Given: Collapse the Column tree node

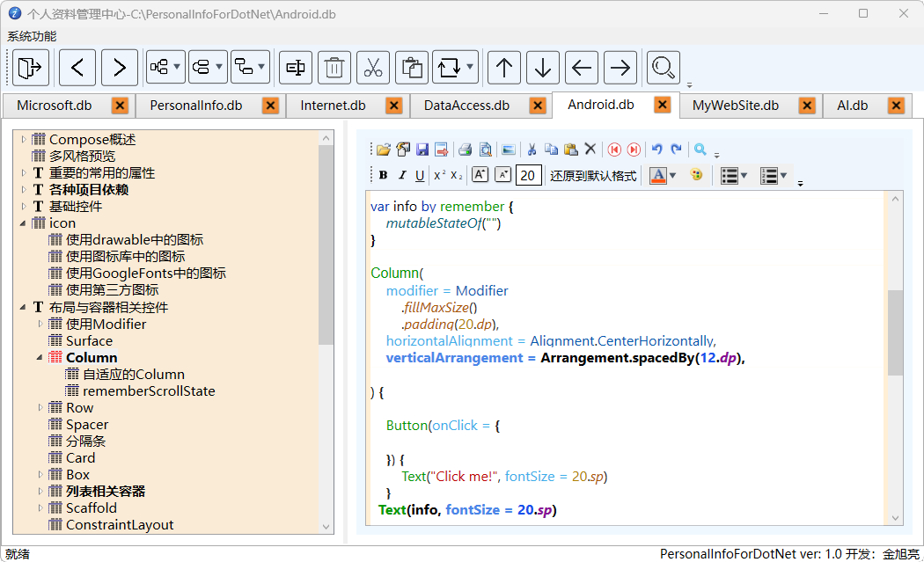Looking at the screenshot, I should pyautogui.click(x=40, y=358).
